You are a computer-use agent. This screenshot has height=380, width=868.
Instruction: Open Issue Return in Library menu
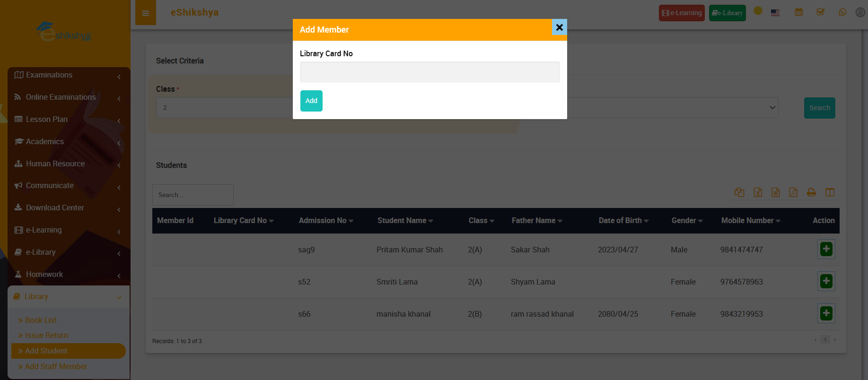(x=46, y=336)
